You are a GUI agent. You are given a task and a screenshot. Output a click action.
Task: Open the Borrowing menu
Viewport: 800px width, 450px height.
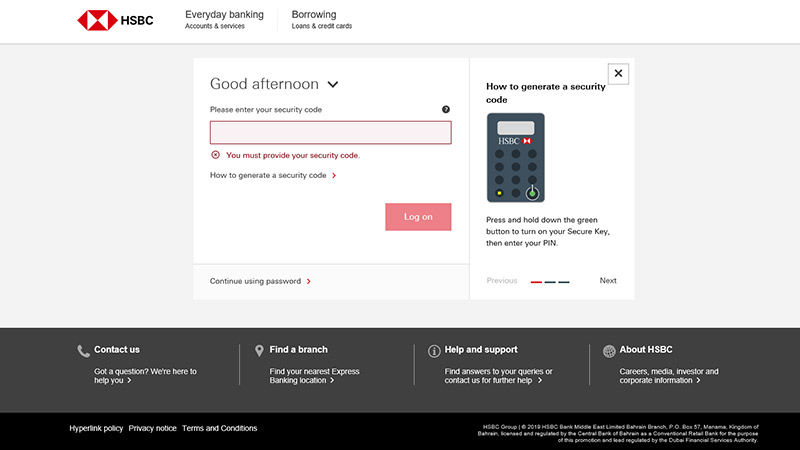(x=321, y=19)
